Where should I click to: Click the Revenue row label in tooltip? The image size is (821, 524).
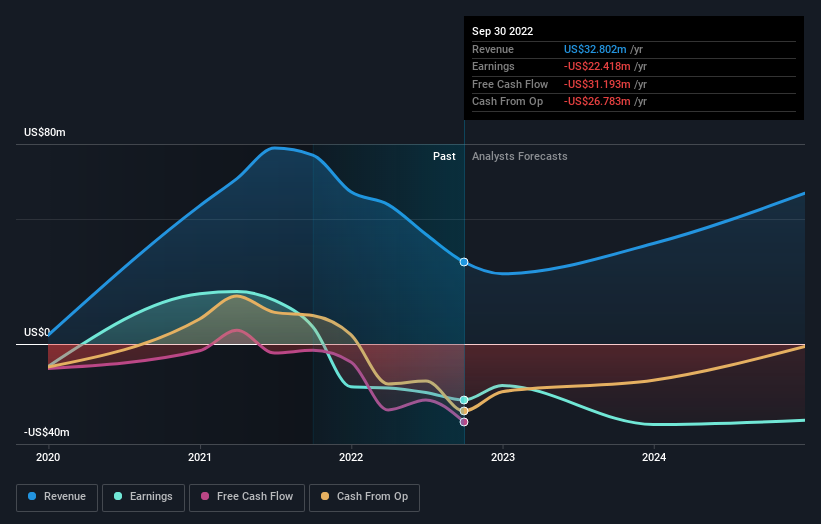pyautogui.click(x=493, y=49)
